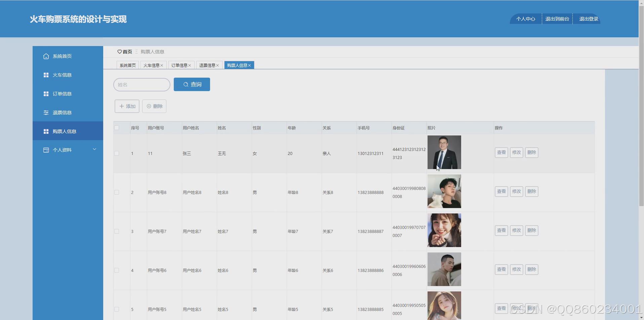Open photo thumbnail in row 姓名6
644x320 pixels.
[x=444, y=269]
